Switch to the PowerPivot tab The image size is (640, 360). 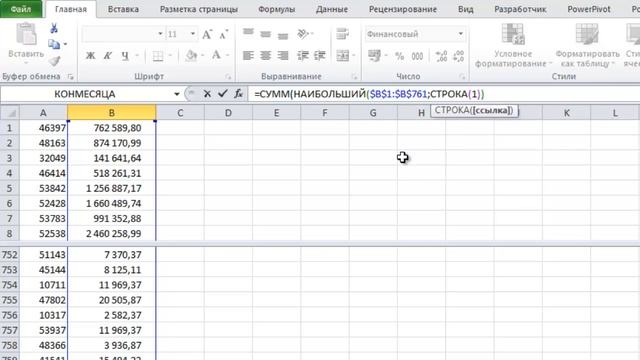coord(589,9)
